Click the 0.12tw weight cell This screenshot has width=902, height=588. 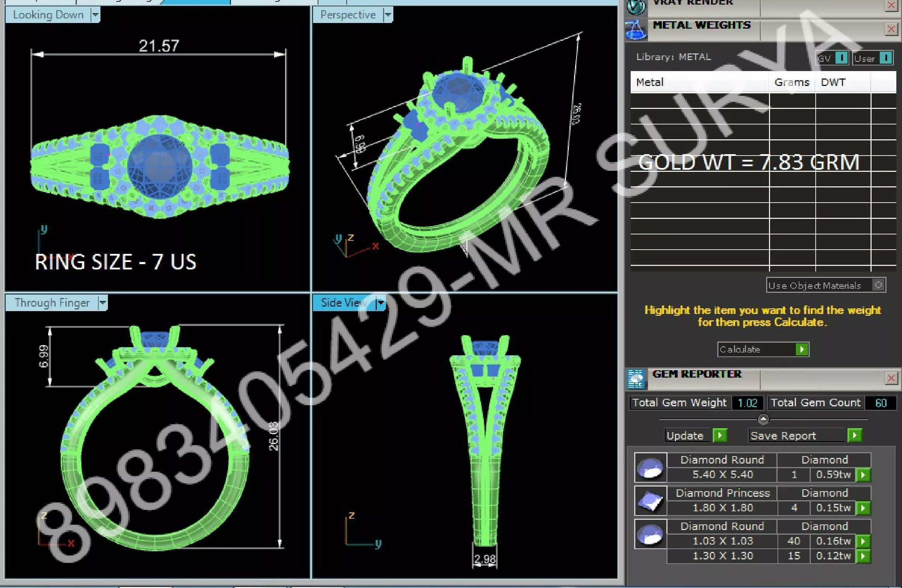[833, 556]
